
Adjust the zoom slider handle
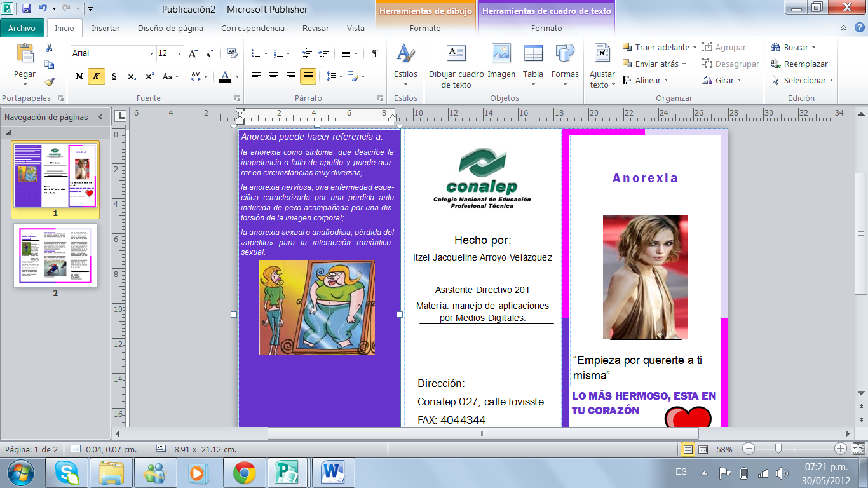[778, 449]
